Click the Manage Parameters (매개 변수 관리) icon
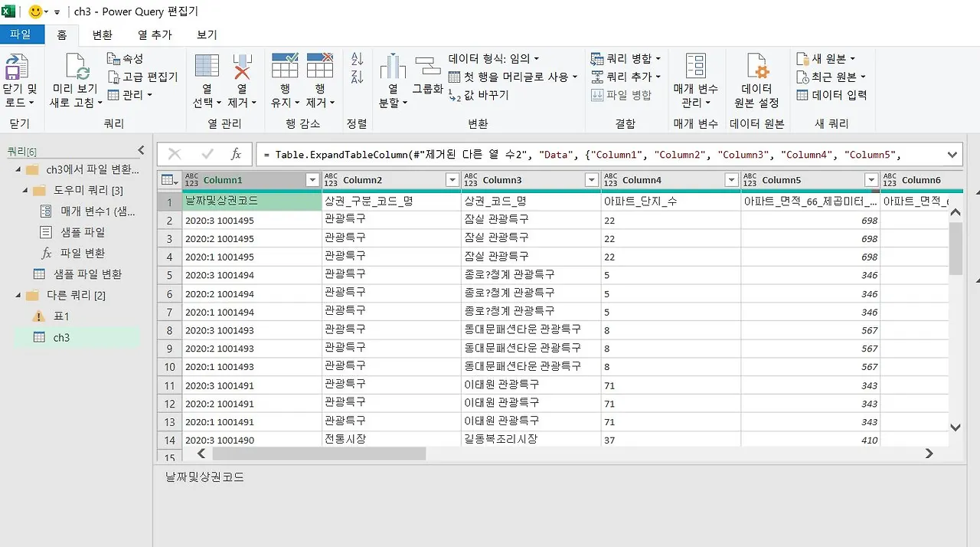Image resolution: width=980 pixels, height=547 pixels. pyautogui.click(x=695, y=67)
